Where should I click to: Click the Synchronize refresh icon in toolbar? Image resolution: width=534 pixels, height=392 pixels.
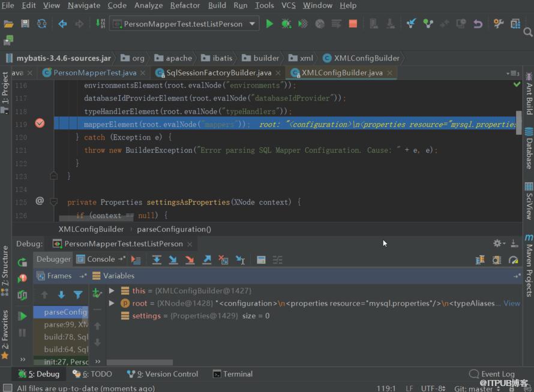tap(42, 24)
